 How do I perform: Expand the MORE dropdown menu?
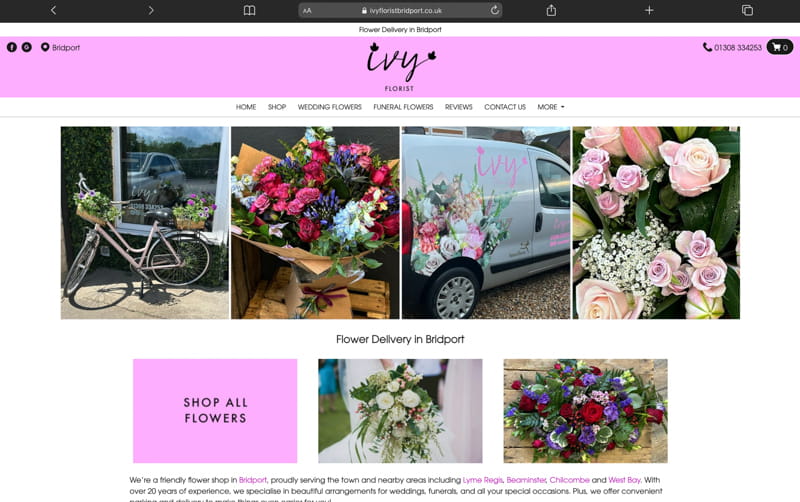(x=551, y=107)
